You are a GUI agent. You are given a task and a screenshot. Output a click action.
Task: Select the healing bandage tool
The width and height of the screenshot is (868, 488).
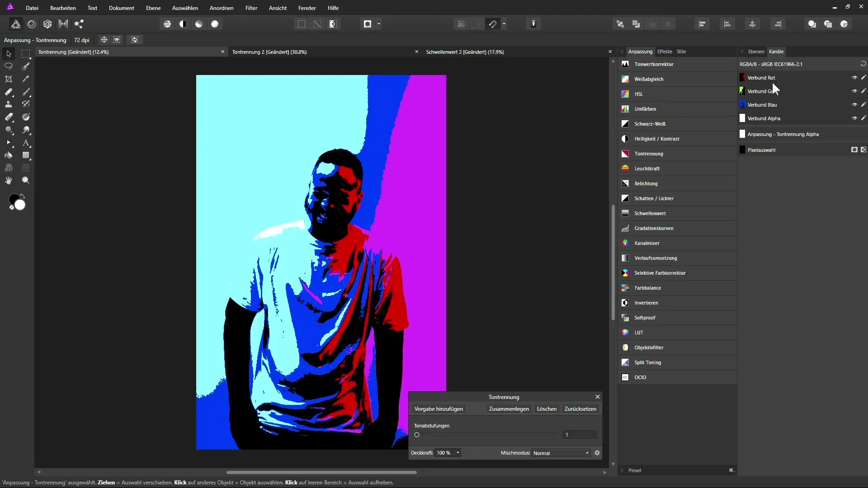(x=9, y=92)
